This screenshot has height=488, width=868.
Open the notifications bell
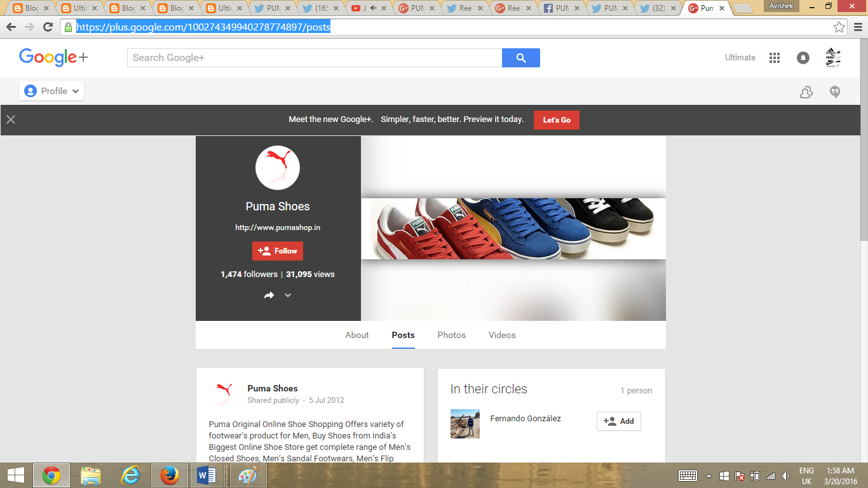(x=803, y=57)
